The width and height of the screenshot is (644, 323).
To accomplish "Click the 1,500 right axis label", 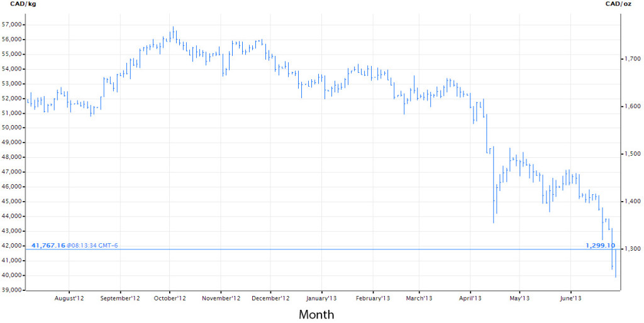I will 631,154.
